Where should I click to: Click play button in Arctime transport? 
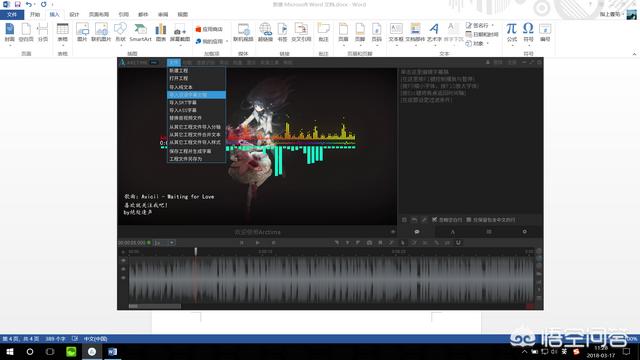click(258, 243)
